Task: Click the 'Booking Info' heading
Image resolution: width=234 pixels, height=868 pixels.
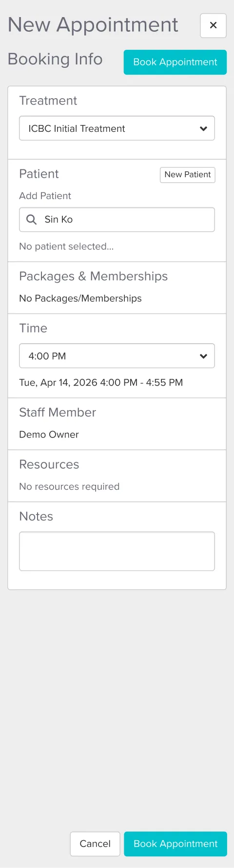Action: pyautogui.click(x=55, y=59)
